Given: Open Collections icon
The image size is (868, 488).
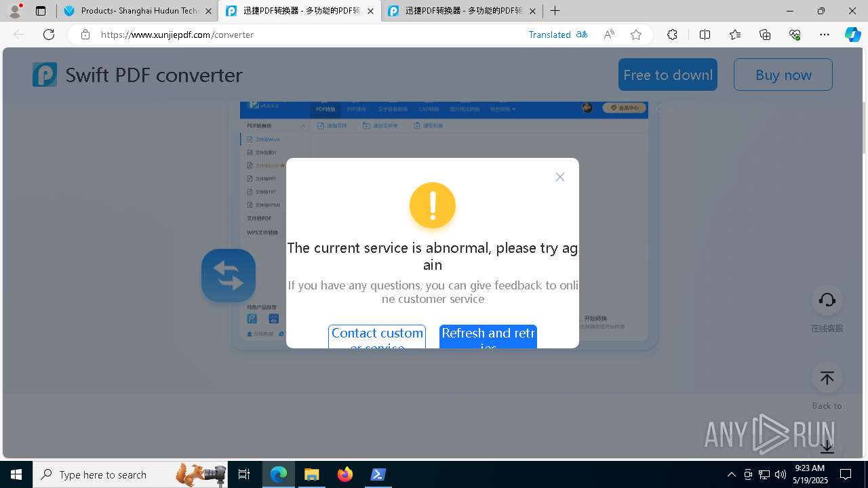Looking at the screenshot, I should point(765,35).
